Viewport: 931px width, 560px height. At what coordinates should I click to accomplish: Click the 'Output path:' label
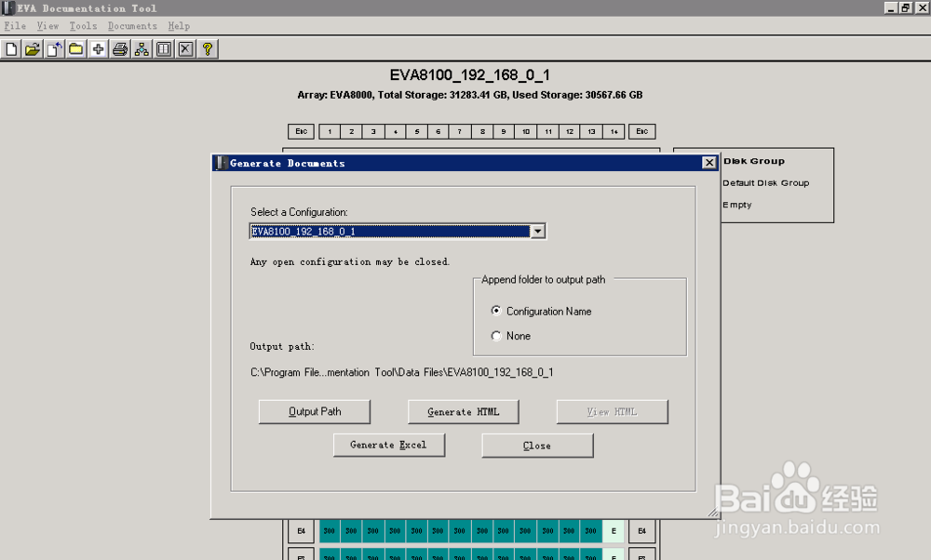(x=282, y=346)
